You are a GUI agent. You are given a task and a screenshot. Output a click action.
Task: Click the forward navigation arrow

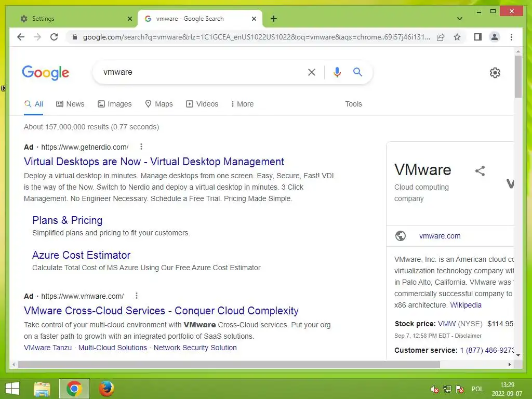pos(37,37)
